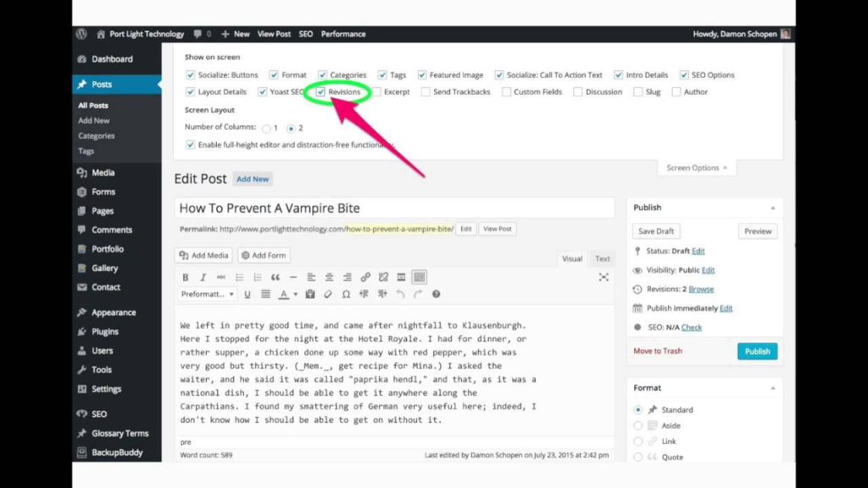Open Media in the sidebar menu
This screenshot has width=868, height=488.
pyautogui.click(x=103, y=173)
